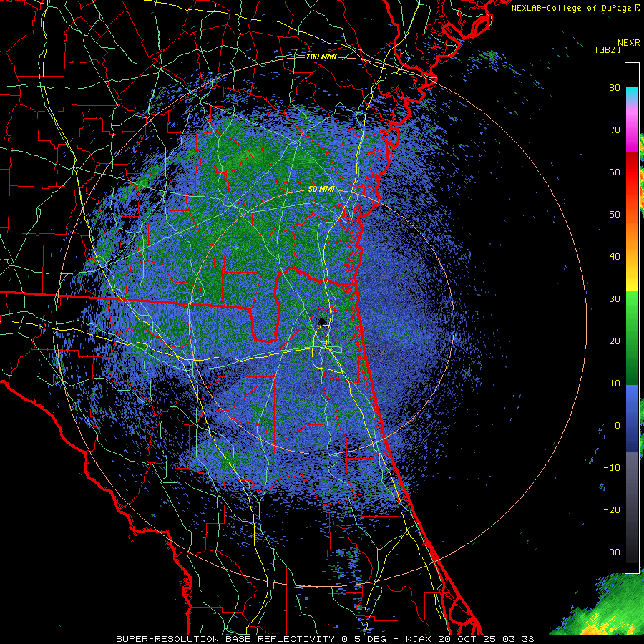Click the 80 dBZ scale value
This screenshot has width=644, height=644.
click(615, 88)
